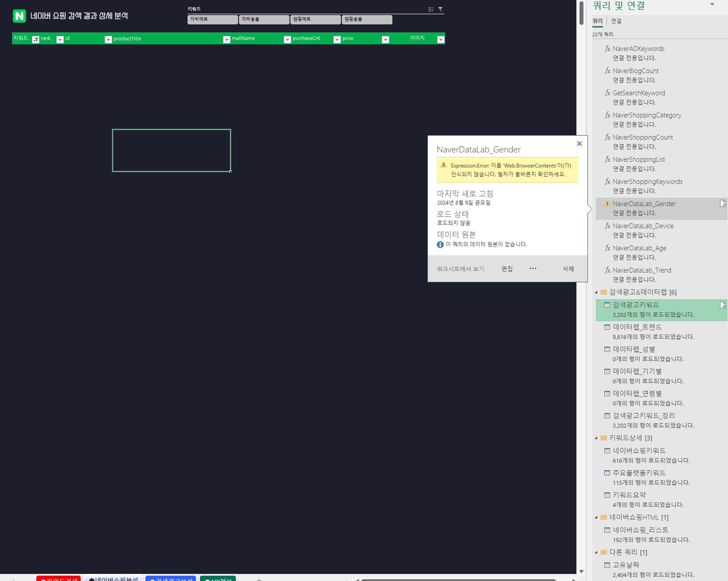728x581 pixels.
Task: Toggle the 캠핑용품 slicer item
Action: point(367,19)
